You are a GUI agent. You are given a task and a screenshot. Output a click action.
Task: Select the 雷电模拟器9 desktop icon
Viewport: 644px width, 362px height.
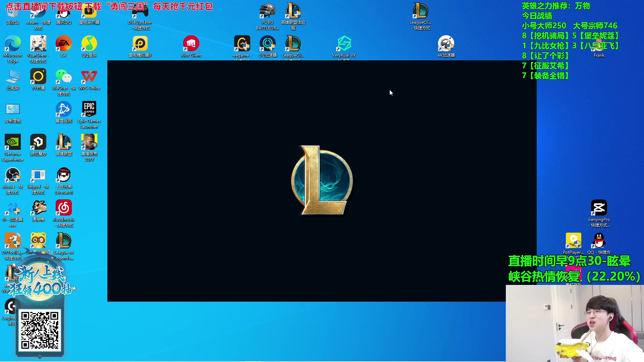pyautogui.click(x=140, y=46)
